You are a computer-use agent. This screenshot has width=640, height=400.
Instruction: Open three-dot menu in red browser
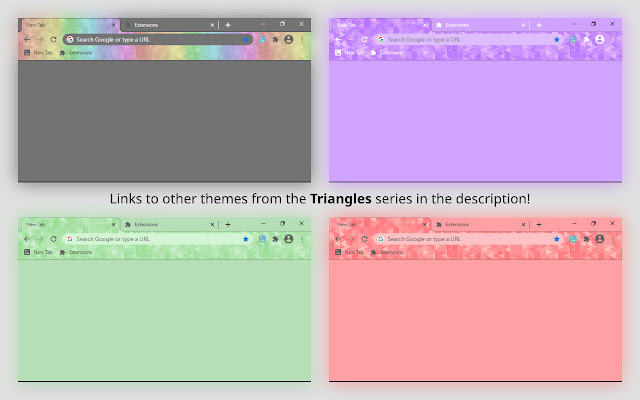tap(613, 239)
